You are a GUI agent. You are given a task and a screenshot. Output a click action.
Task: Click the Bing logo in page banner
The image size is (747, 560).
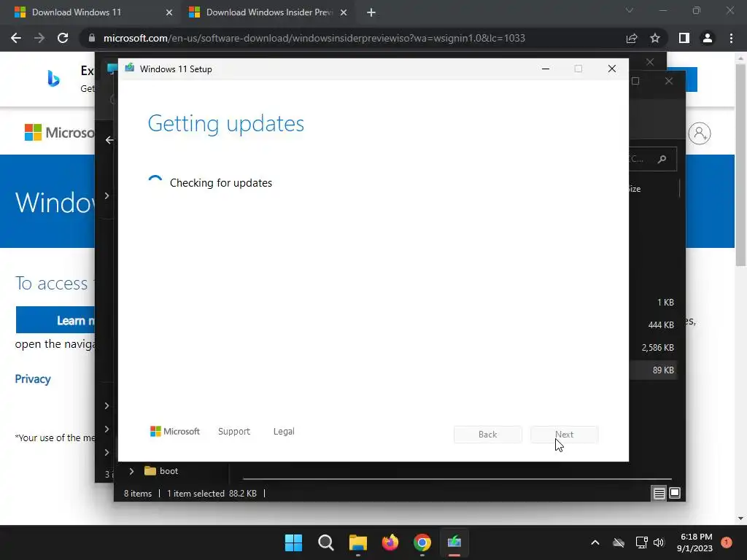(54, 79)
